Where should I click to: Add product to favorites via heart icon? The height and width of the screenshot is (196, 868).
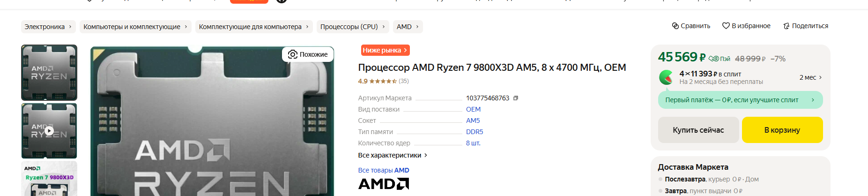(726, 26)
